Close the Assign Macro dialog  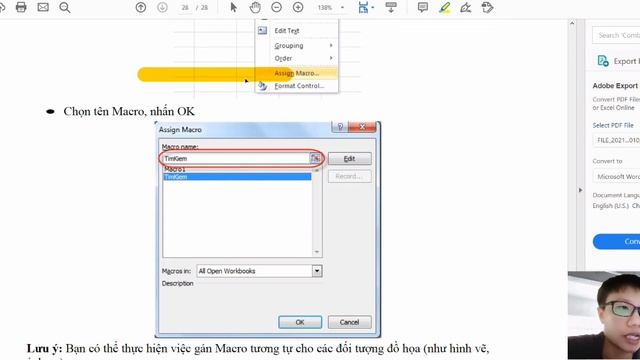[362, 127]
